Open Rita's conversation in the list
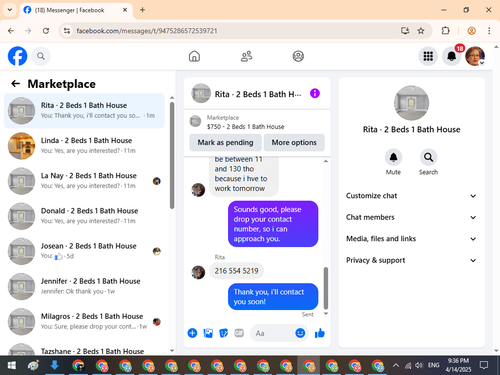Image resolution: width=500 pixels, height=375 pixels. (x=84, y=110)
